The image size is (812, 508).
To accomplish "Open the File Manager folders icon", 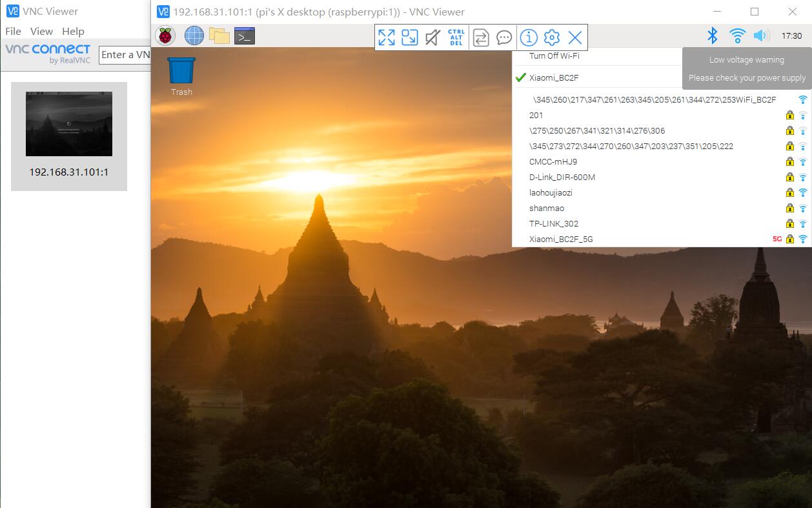I will coord(219,36).
